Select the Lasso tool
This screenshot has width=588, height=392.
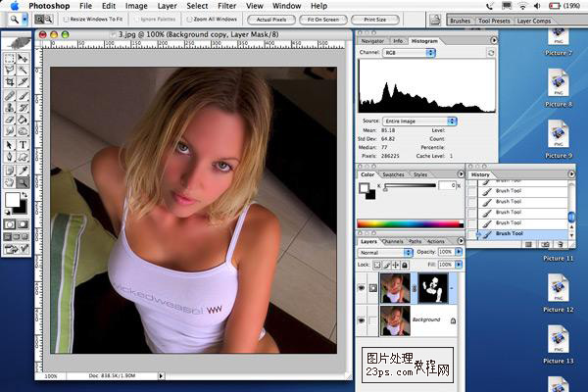pyautogui.click(x=10, y=70)
